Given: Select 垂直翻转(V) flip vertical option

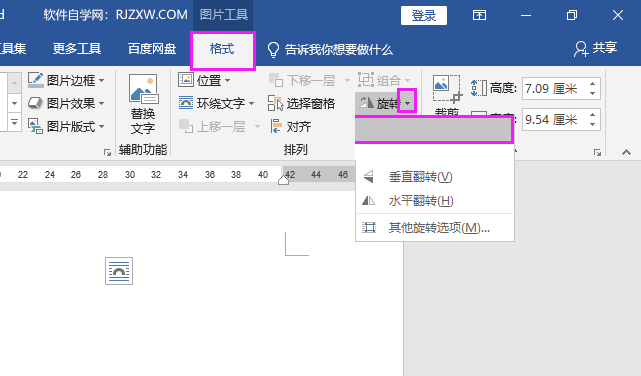Looking at the screenshot, I should pos(435,177).
